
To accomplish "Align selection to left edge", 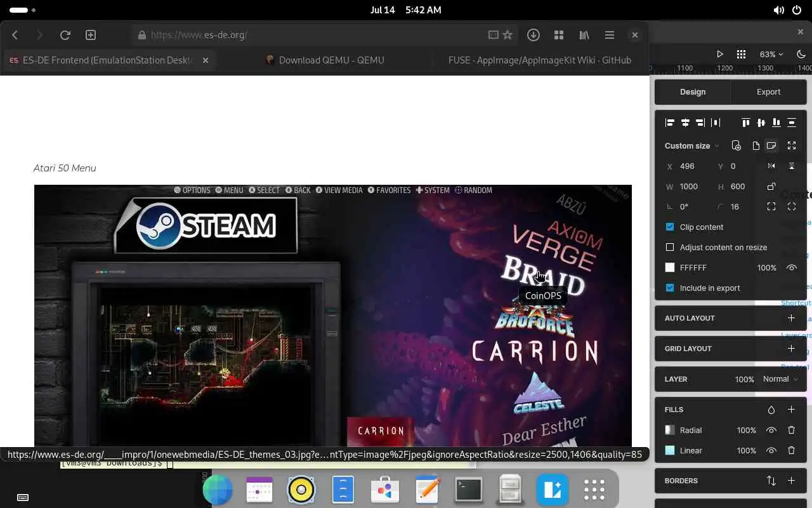I will coord(670,123).
